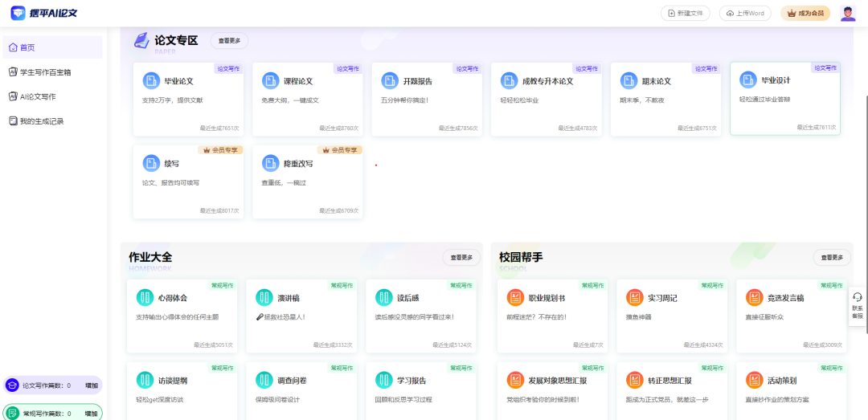Click 查看更多 in 作业大全 section
Image resolution: width=868 pixels, height=420 pixels.
coord(461,257)
